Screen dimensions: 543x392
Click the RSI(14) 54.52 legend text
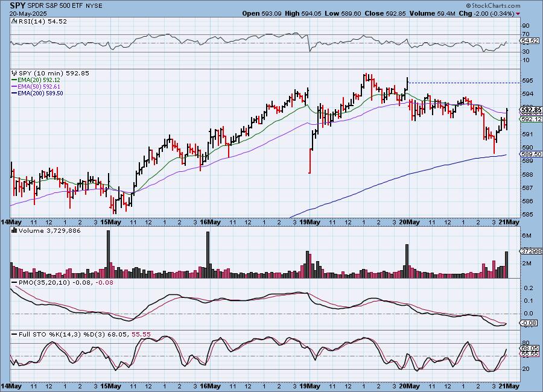(43, 21)
